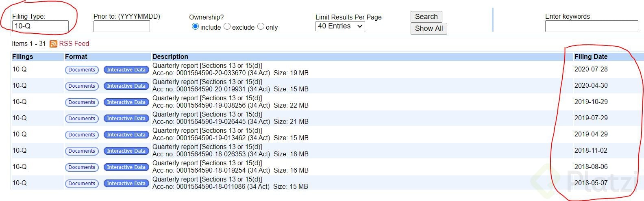Viewport: 644px width, 201px height.
Task: Open Documents for the 2018-05-07 filing
Action: (82, 184)
